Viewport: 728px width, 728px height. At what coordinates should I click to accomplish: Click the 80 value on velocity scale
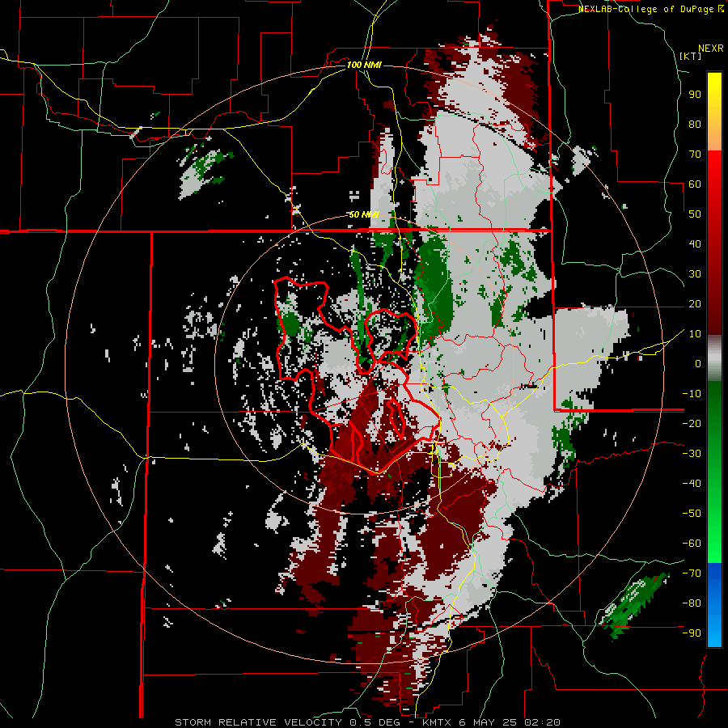point(695,124)
